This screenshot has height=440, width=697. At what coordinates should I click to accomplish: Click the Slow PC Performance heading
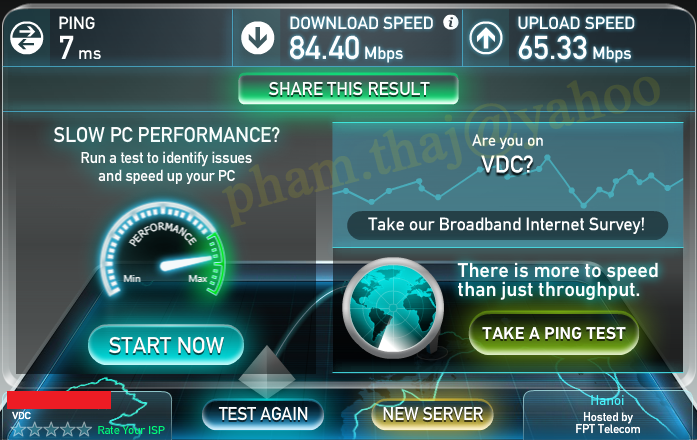pyautogui.click(x=167, y=135)
